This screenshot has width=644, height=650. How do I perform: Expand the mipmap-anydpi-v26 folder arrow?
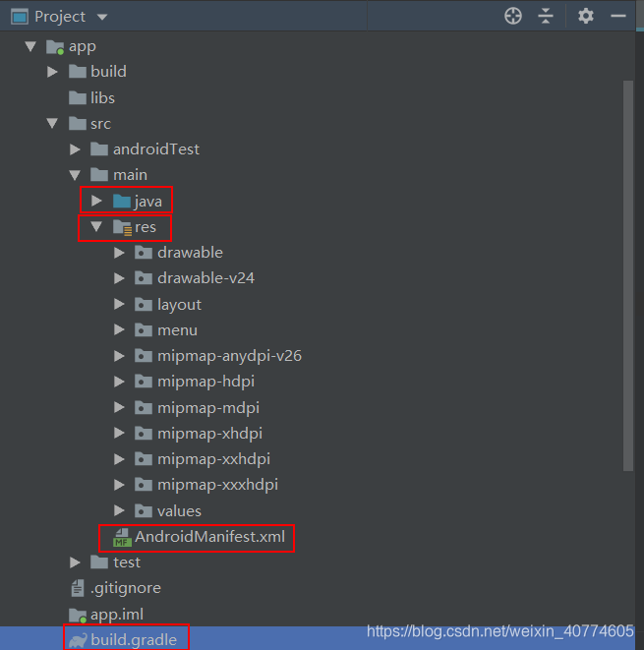[x=119, y=356]
